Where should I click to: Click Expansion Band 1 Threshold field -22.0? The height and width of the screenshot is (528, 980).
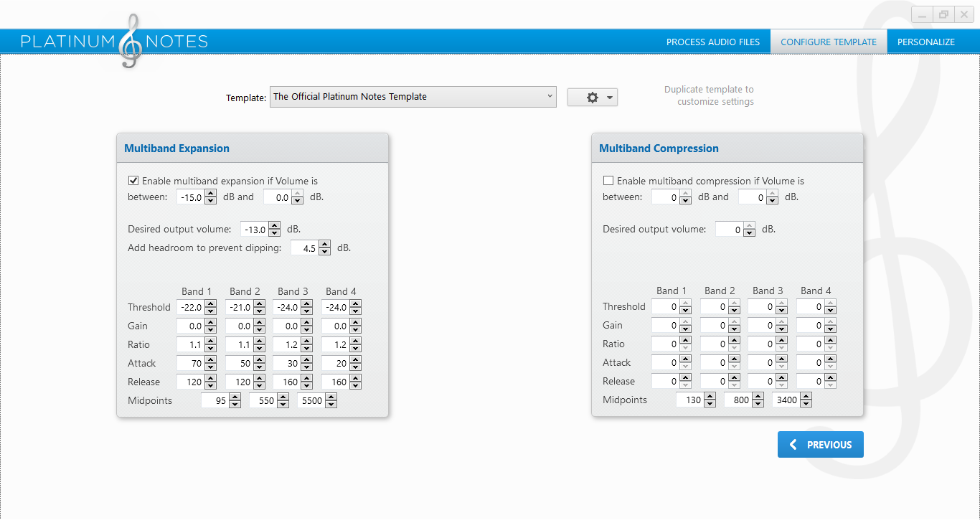[x=190, y=307]
